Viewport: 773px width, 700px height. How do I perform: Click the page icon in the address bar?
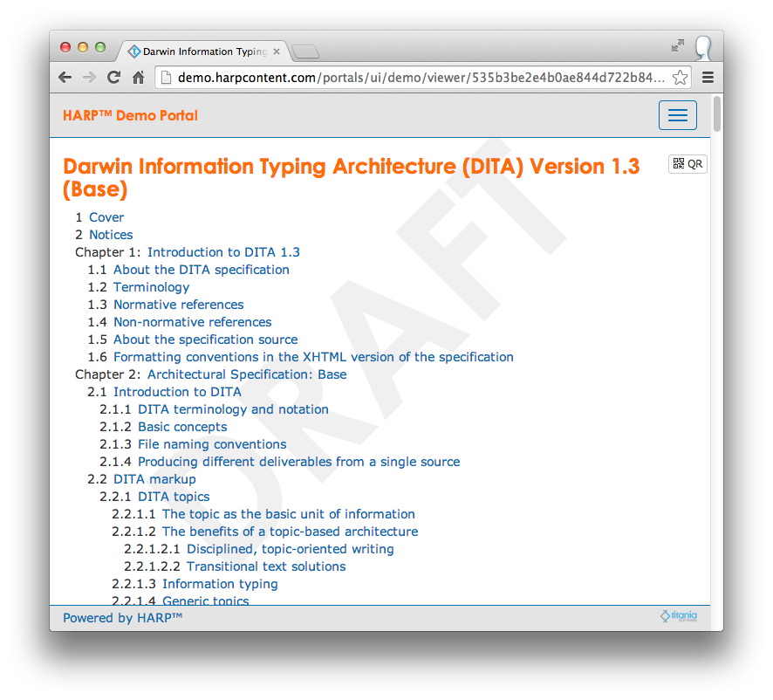point(166,78)
